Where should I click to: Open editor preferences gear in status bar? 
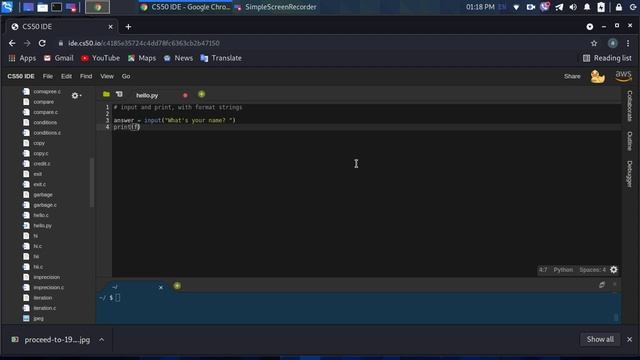pyautogui.click(x=613, y=270)
